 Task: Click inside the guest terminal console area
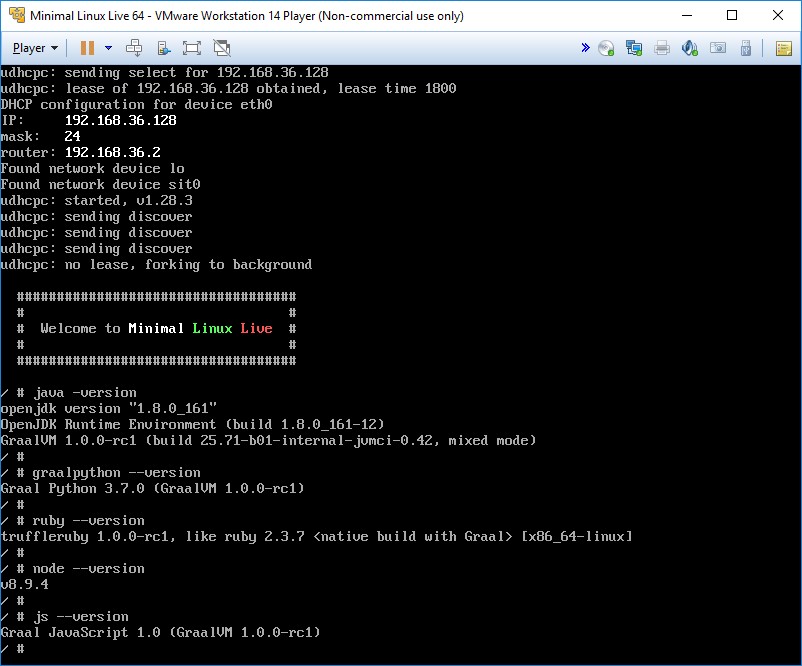[400, 400]
